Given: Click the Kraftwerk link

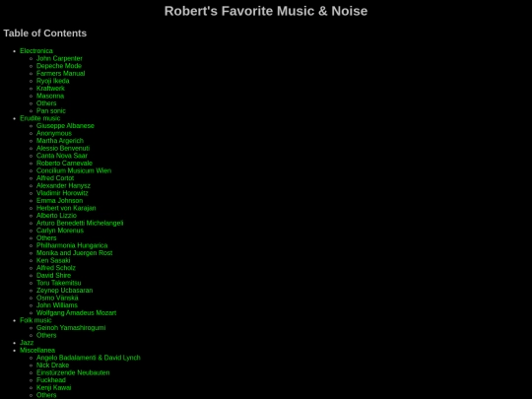Looking at the screenshot, I should coord(50,89).
